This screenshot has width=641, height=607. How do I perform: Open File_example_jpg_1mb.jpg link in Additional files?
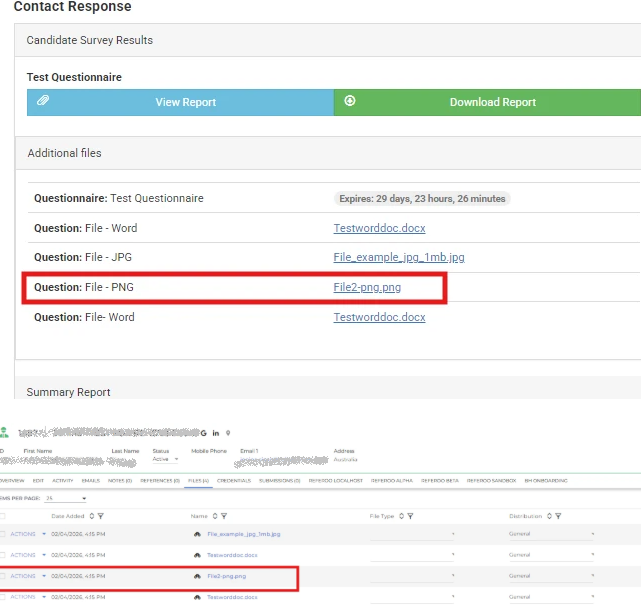click(398, 258)
